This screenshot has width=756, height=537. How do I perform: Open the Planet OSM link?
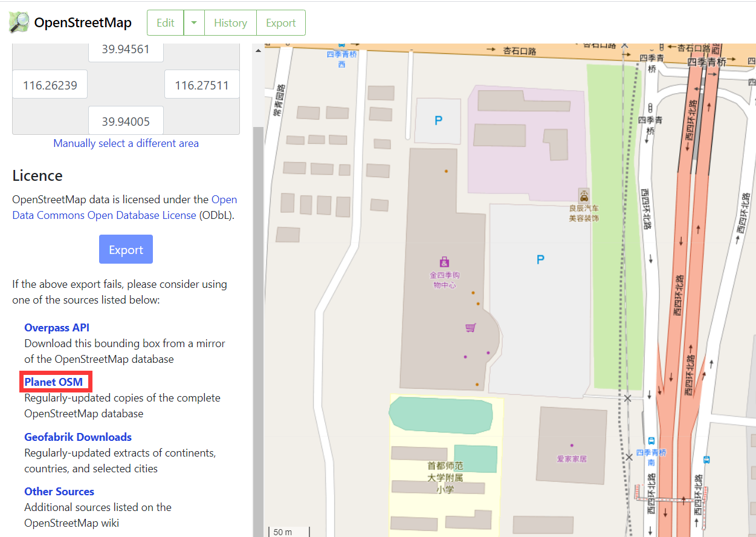click(x=55, y=382)
